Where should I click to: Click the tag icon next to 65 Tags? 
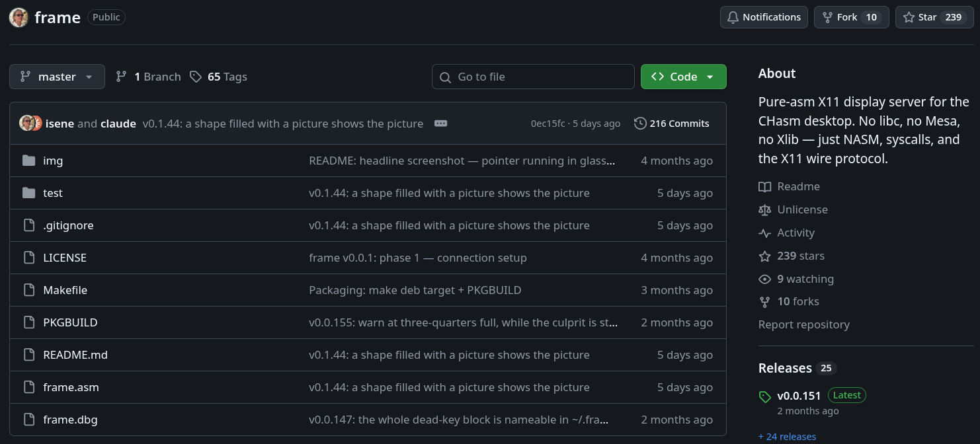click(196, 77)
